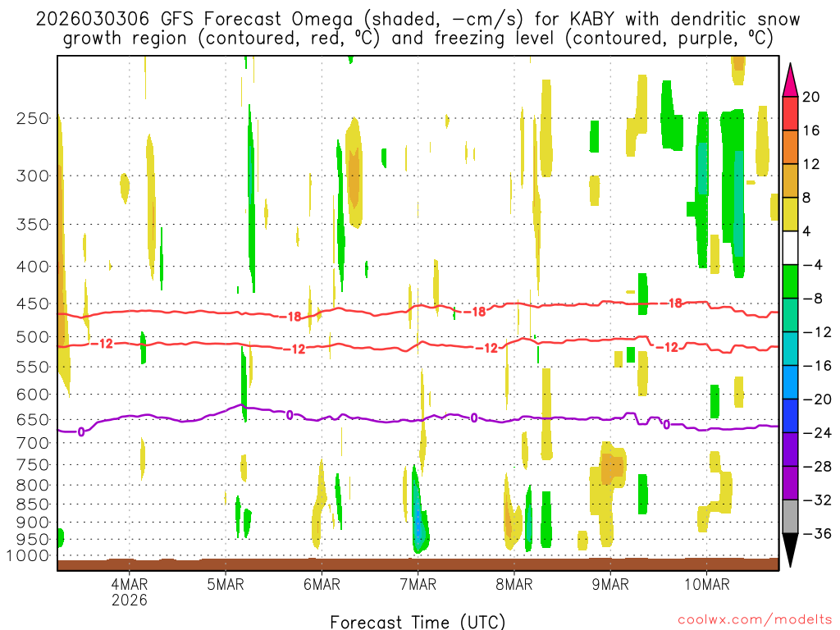Open the coolwx.com/modelts link
Viewport: 840px width, 630px height.
(x=755, y=620)
